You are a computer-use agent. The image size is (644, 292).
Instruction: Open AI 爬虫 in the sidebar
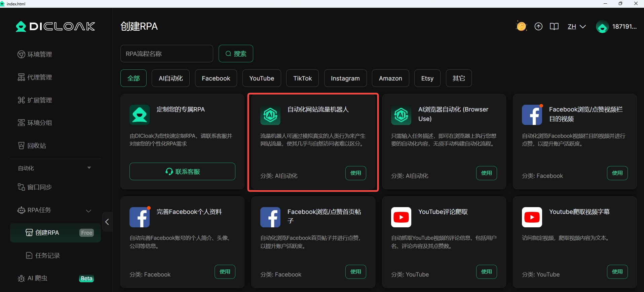32,278
